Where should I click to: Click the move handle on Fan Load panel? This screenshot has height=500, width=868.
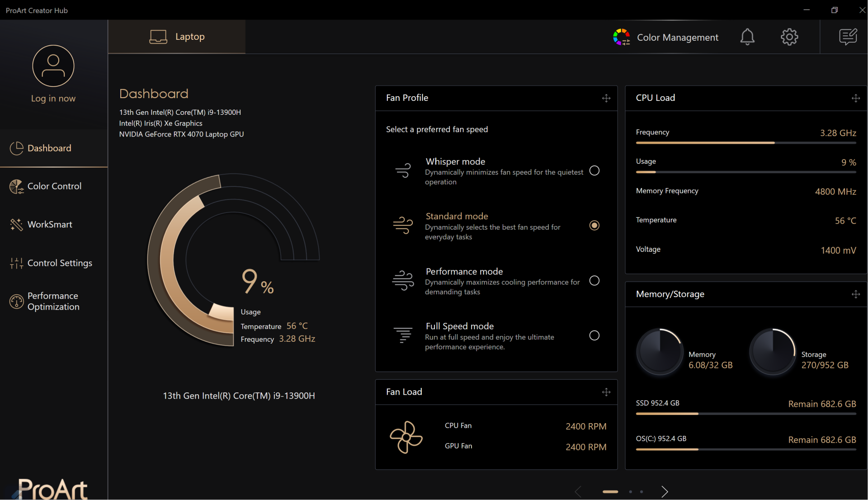click(606, 392)
